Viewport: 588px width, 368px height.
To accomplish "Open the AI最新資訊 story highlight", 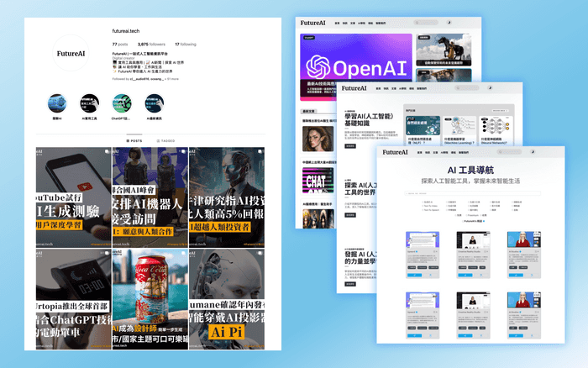I will pyautogui.click(x=154, y=103).
